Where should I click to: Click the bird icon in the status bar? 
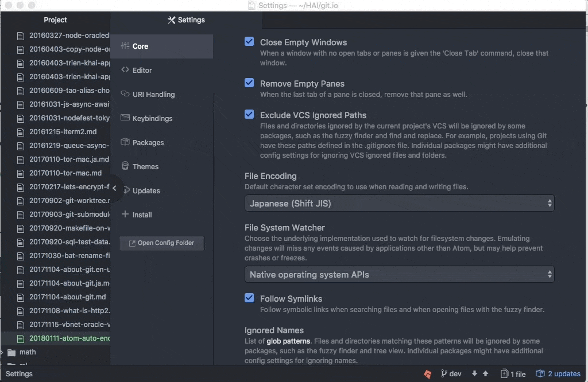click(427, 374)
